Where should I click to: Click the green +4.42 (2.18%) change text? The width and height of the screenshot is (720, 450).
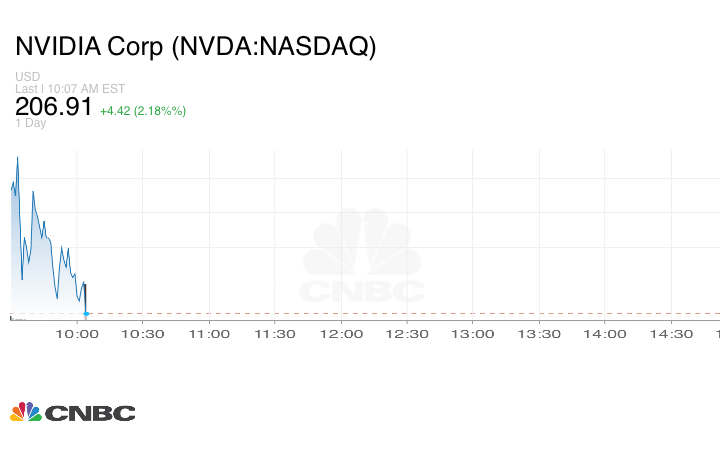click(x=143, y=110)
